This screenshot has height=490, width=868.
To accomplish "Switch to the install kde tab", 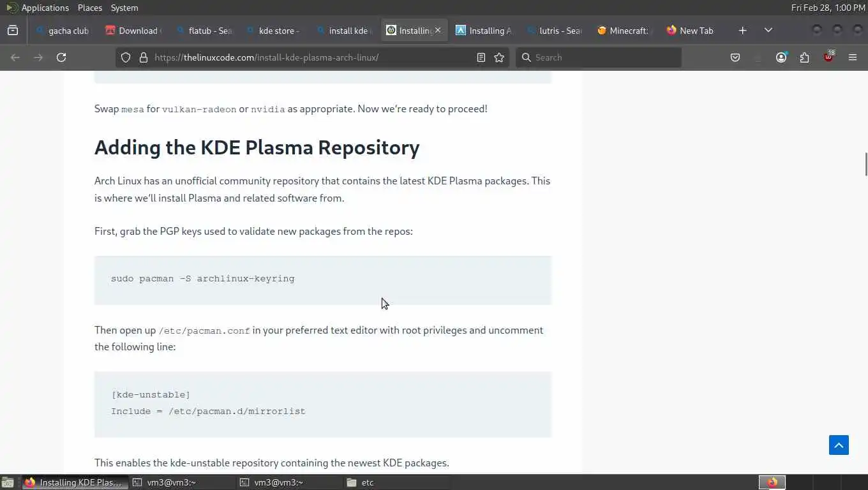I will pos(343,30).
